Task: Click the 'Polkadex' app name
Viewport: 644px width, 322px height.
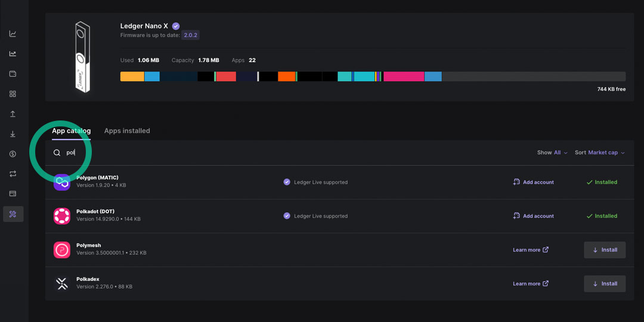Action: (x=88, y=279)
